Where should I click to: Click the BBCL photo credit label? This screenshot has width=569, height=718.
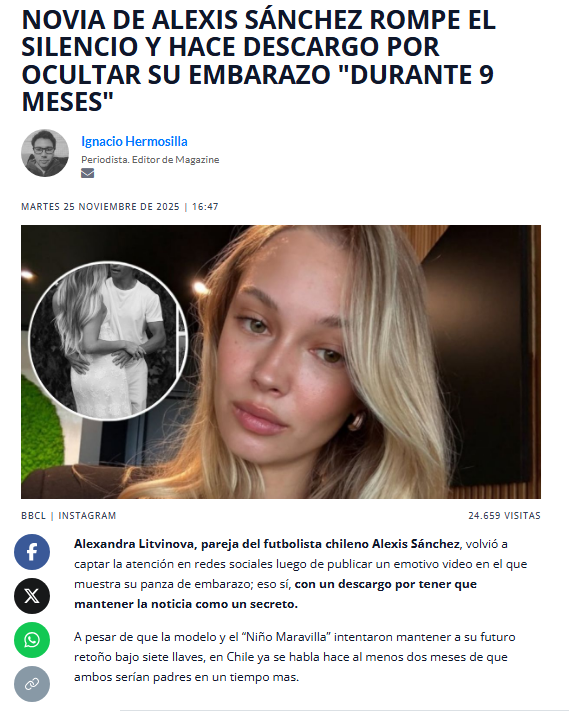coord(33,516)
